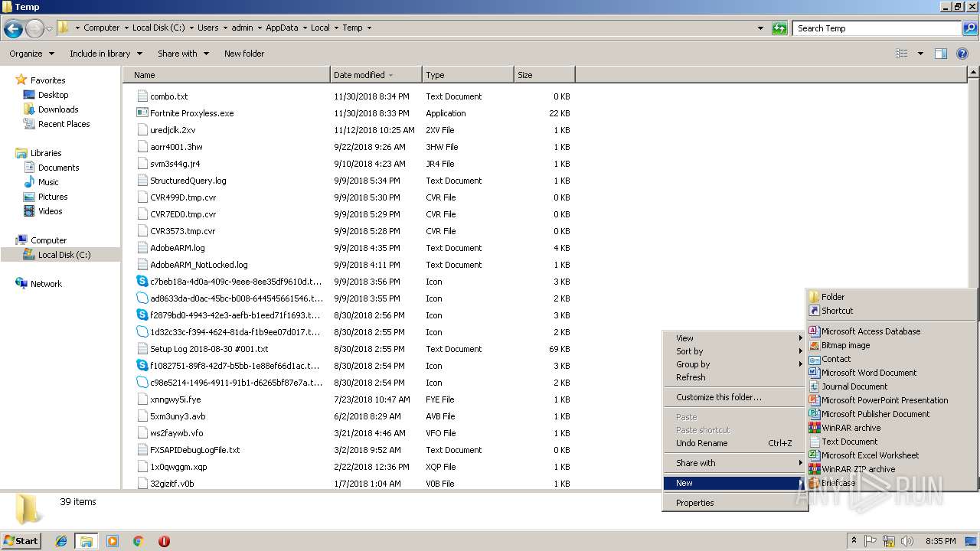Screen dimensions: 980x551
Task: Show hidden tray icons arrow
Action: click(x=854, y=540)
